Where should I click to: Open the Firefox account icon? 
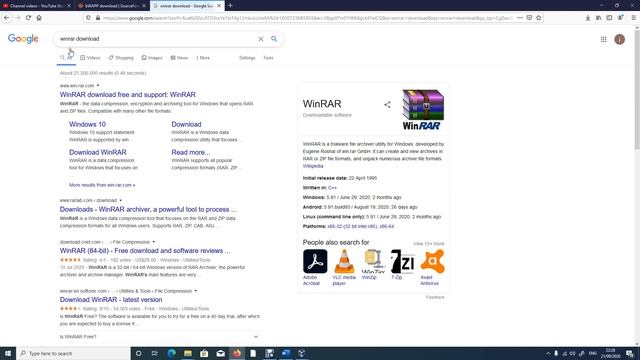(x=620, y=18)
